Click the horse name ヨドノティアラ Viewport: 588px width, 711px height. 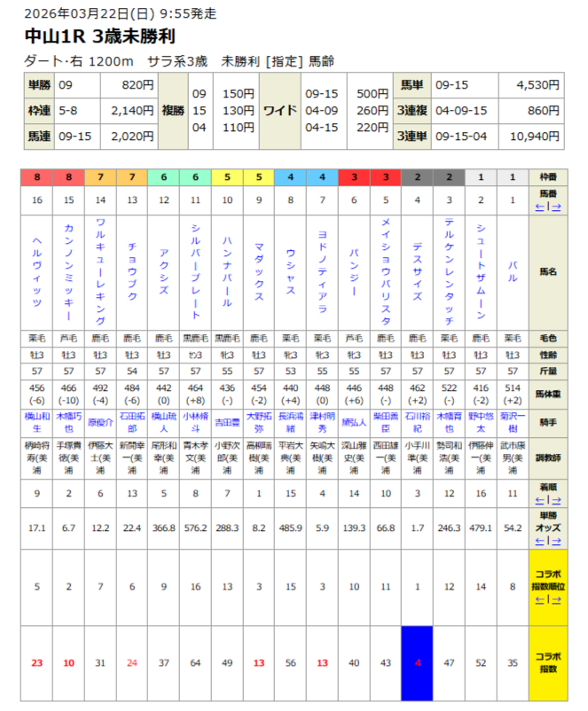coord(322,272)
